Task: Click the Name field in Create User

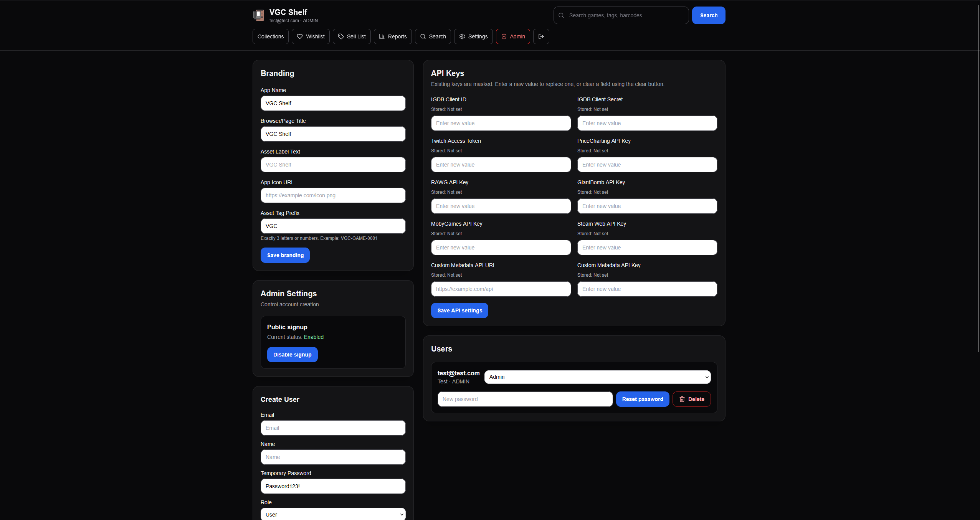Action: click(333, 457)
